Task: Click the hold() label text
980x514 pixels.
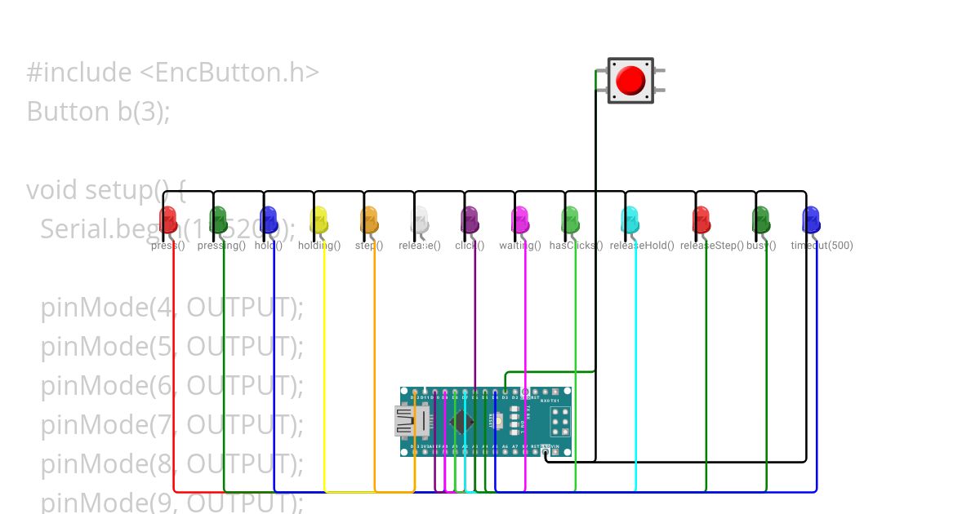Action: [269, 246]
